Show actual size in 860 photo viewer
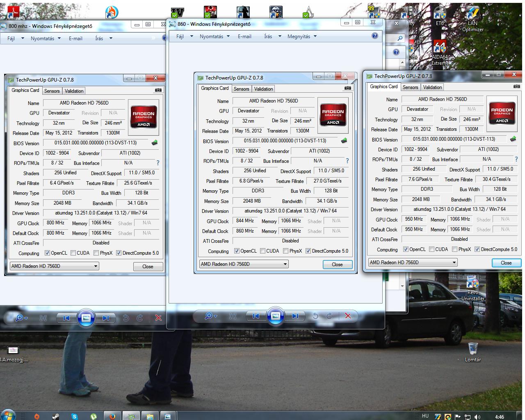Image resolution: width=525 pixels, height=420 pixels. (x=233, y=316)
